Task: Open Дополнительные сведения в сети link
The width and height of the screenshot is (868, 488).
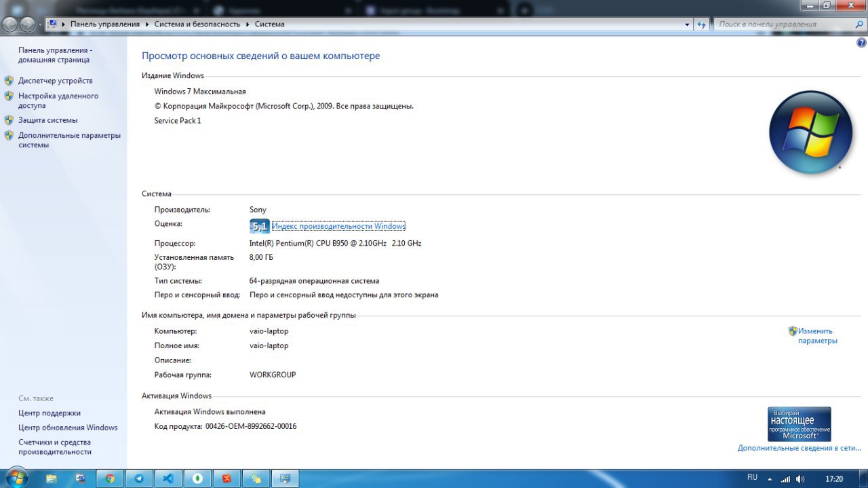Action: pyautogui.click(x=799, y=448)
